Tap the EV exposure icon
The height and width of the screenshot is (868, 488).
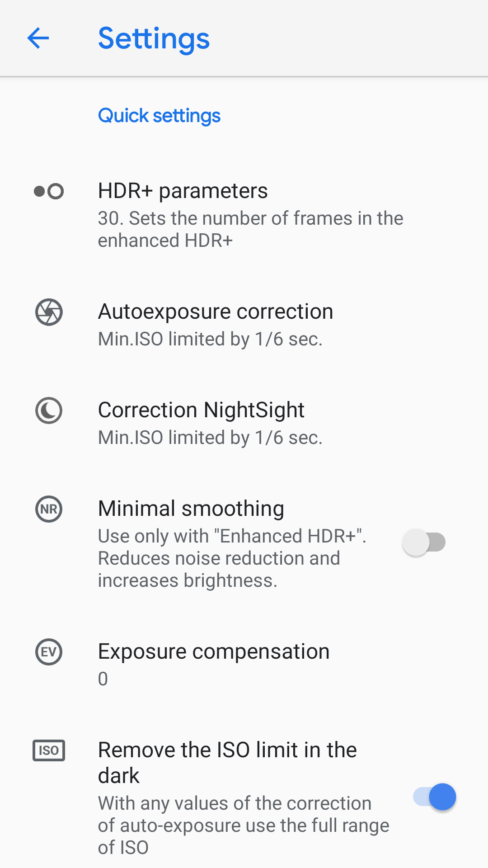49,652
